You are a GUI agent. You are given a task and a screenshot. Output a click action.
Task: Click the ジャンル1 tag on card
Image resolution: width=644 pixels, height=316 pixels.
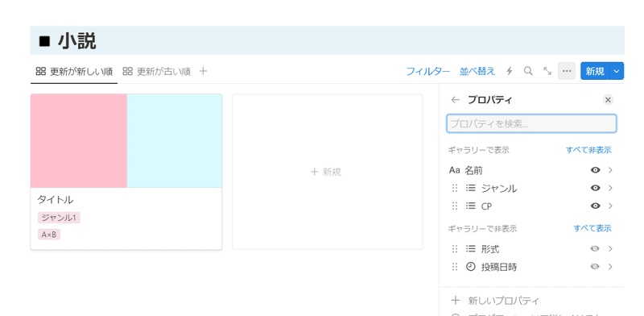coord(59,218)
